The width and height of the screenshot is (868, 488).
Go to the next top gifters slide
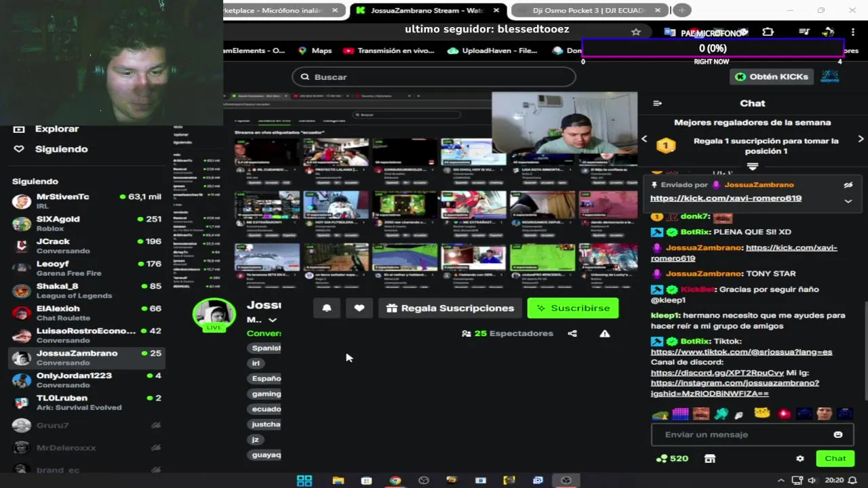point(861,139)
